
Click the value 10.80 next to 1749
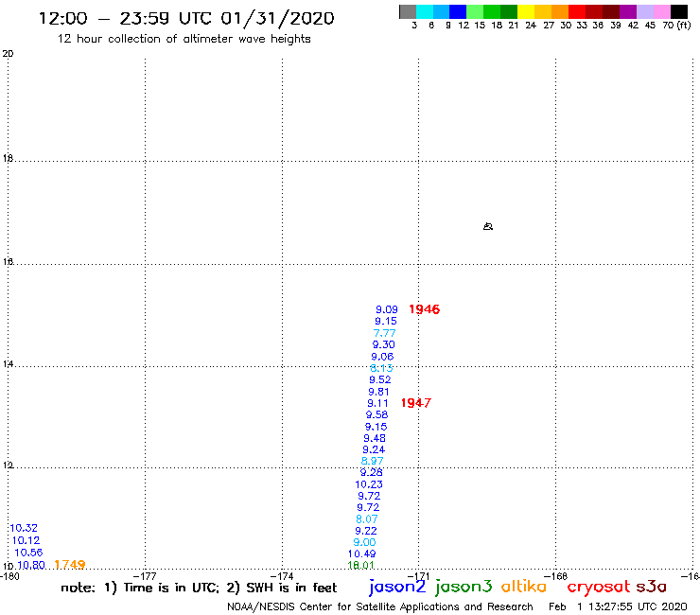(31, 565)
